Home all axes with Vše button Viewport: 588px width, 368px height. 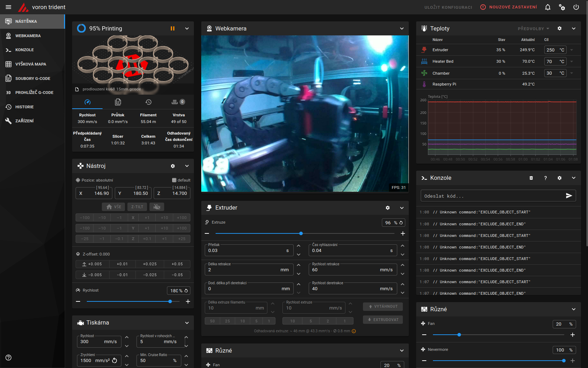(113, 207)
